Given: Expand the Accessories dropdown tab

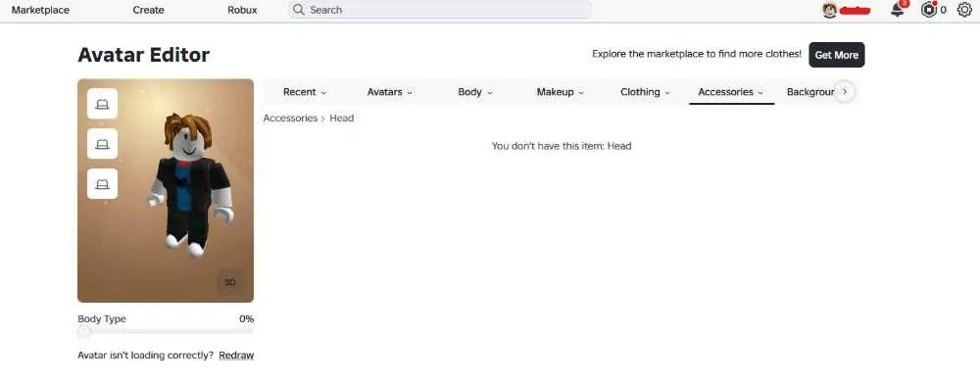Looking at the screenshot, I should (x=731, y=92).
